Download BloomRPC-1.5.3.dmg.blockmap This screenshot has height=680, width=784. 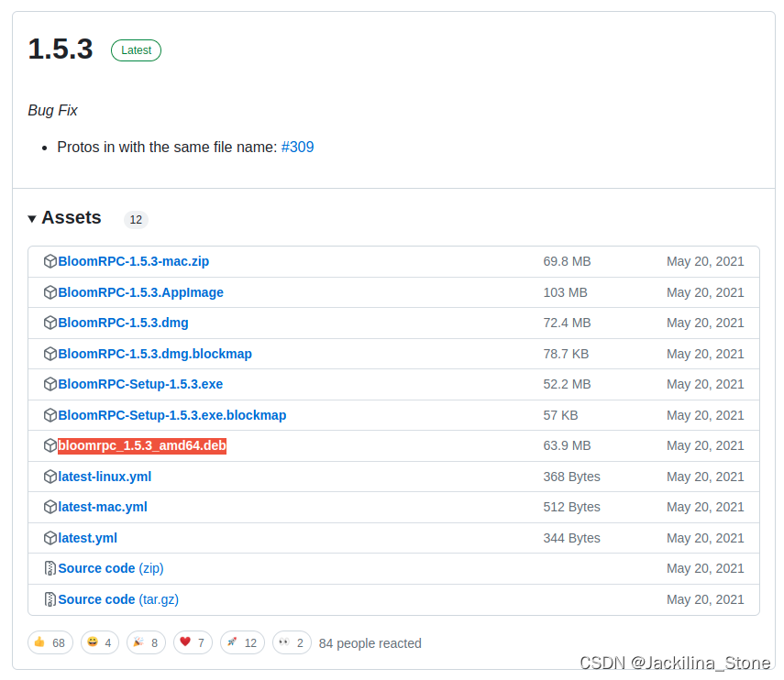155,354
